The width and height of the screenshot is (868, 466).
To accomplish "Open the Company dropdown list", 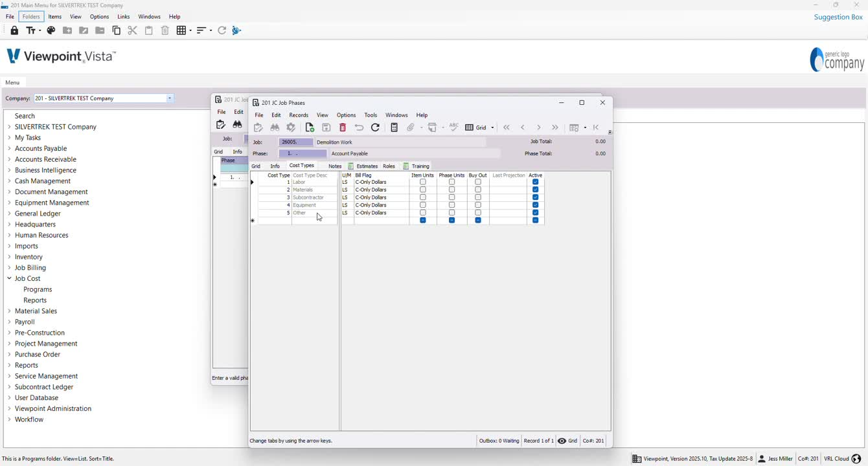I will click(x=170, y=98).
